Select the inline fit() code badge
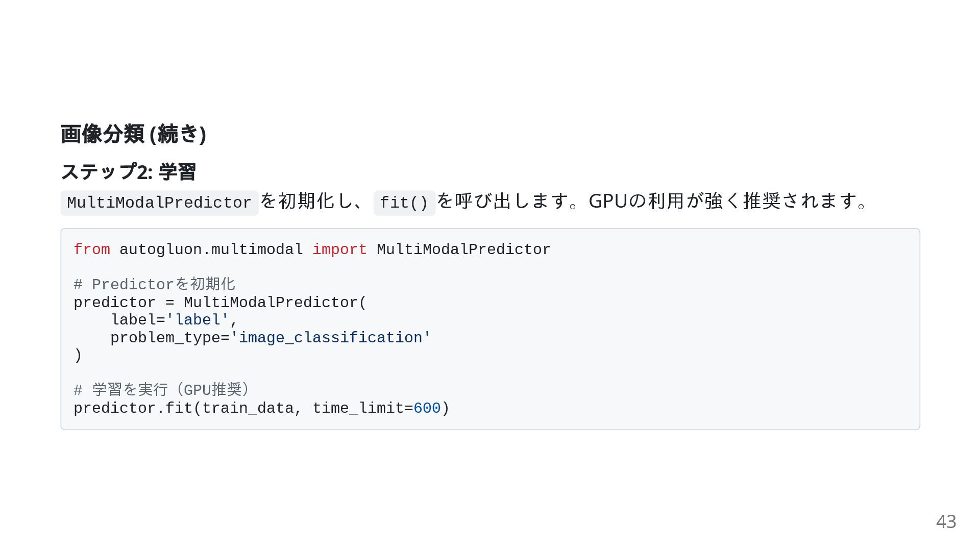 coord(404,203)
